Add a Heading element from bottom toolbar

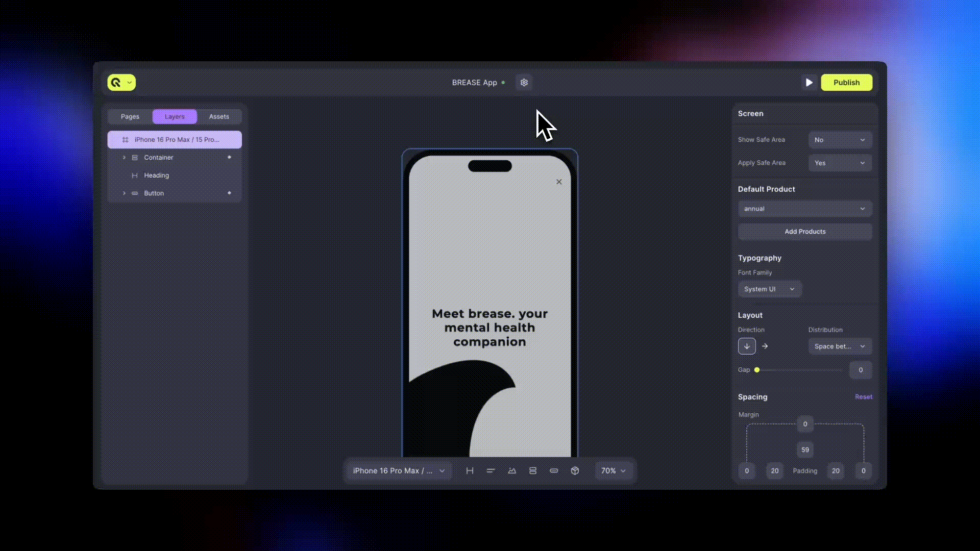470,471
